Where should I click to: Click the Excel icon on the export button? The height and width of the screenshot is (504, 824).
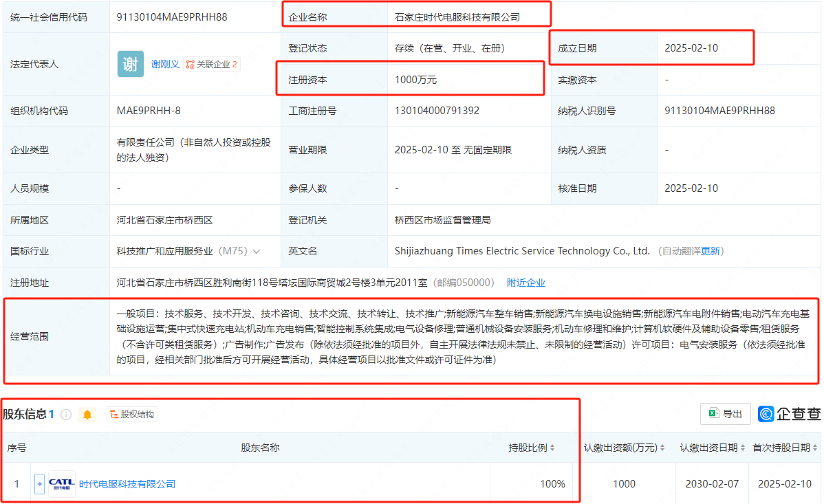713,414
